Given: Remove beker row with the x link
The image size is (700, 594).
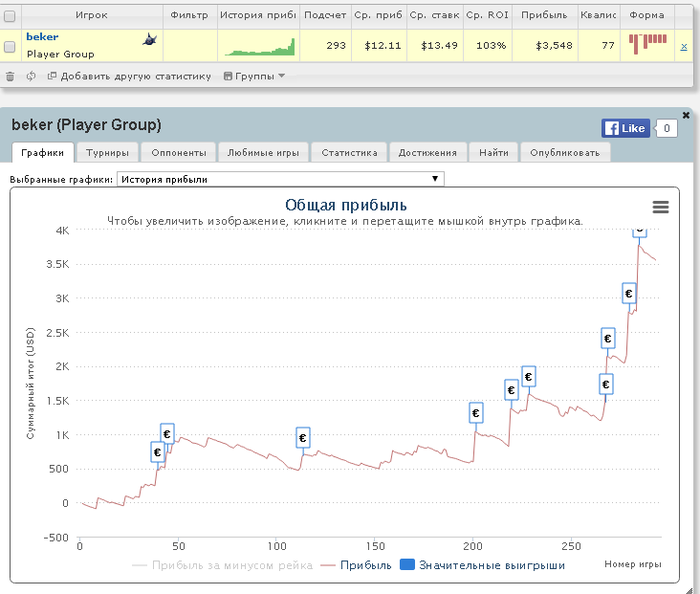Looking at the screenshot, I should pyautogui.click(x=683, y=46).
